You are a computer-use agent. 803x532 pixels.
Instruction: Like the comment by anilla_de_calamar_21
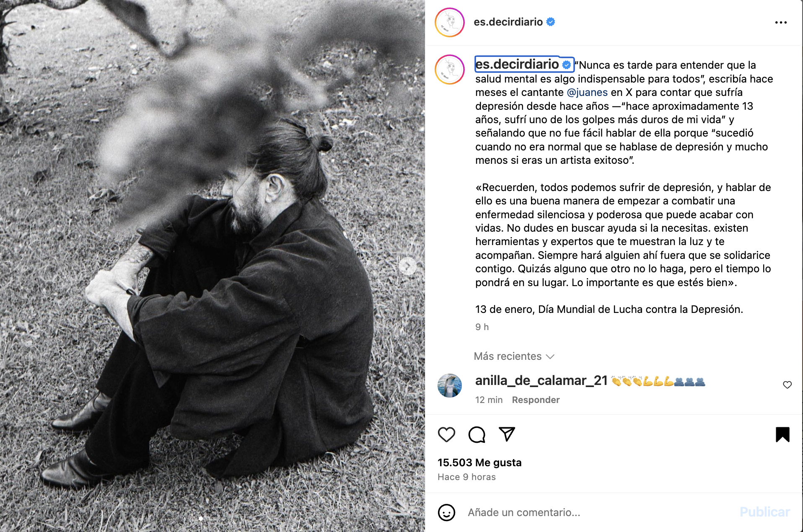point(787,385)
